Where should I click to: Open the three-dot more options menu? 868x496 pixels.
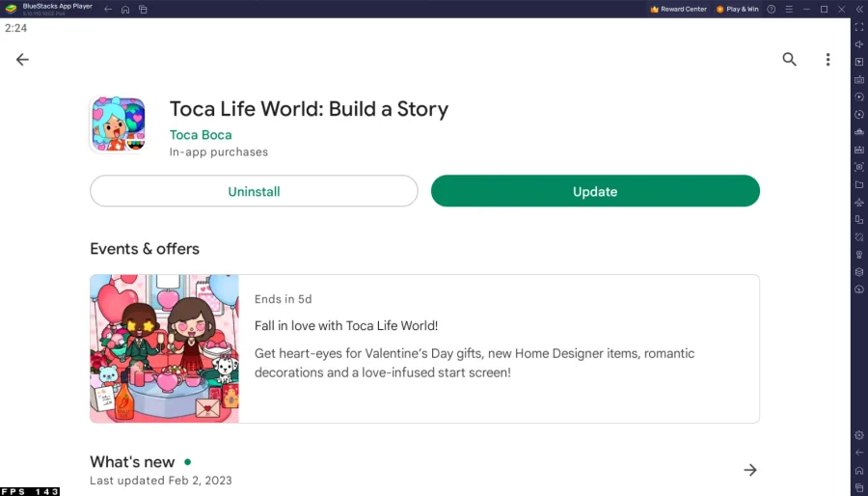[828, 59]
